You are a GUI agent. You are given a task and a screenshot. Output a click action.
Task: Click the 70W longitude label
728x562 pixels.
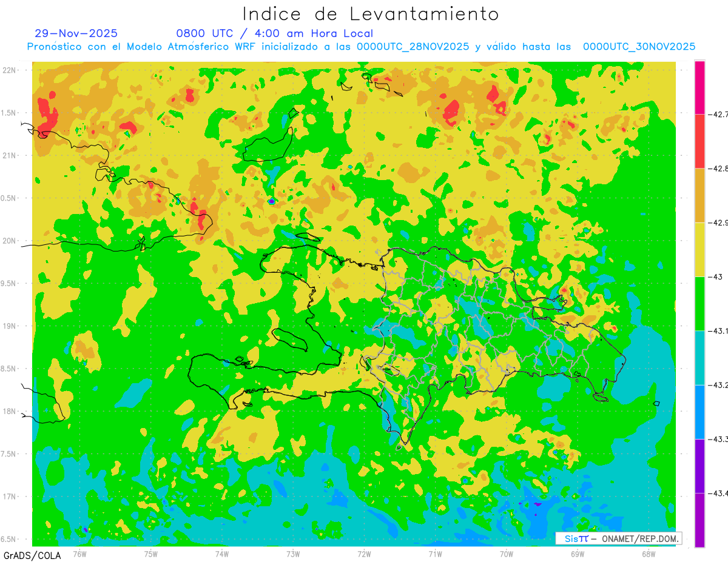(506, 554)
